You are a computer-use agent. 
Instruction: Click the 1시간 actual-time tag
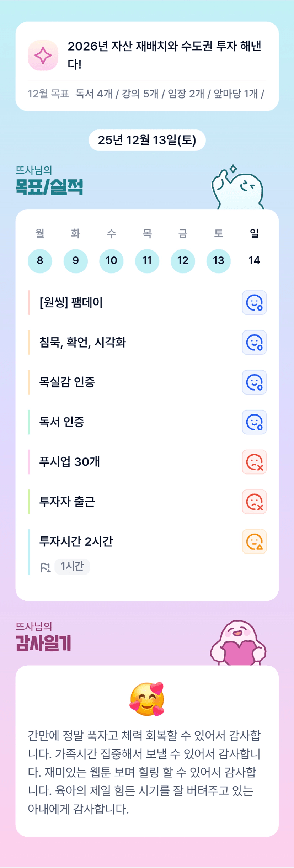point(72,566)
